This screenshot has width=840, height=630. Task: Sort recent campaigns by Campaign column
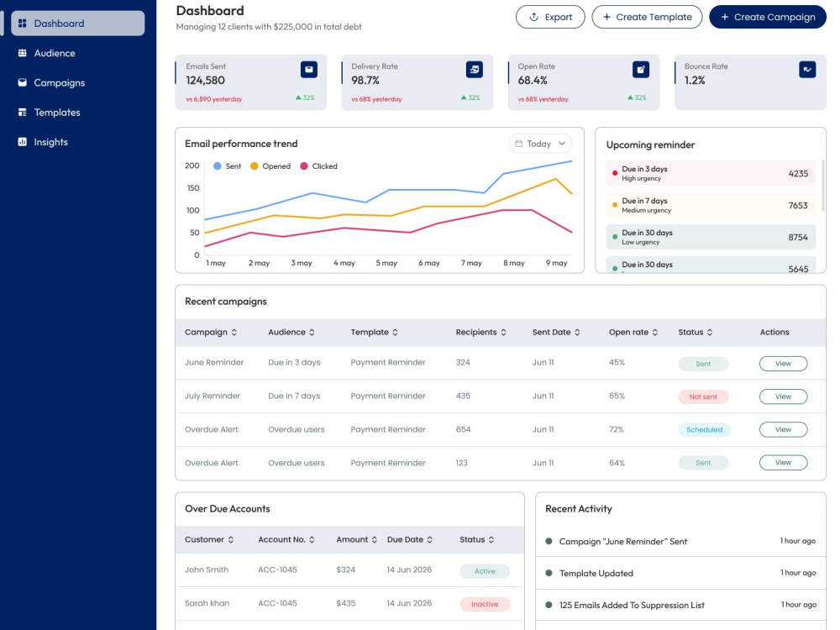tap(234, 332)
